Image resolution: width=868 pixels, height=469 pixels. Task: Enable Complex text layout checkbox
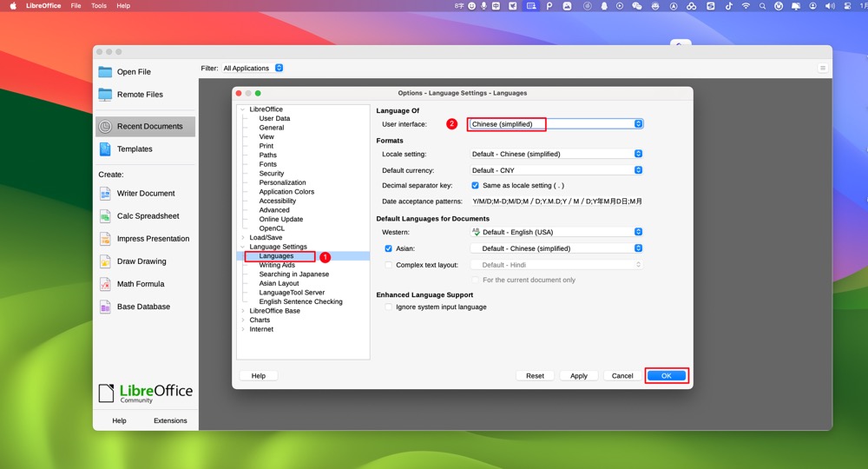388,265
